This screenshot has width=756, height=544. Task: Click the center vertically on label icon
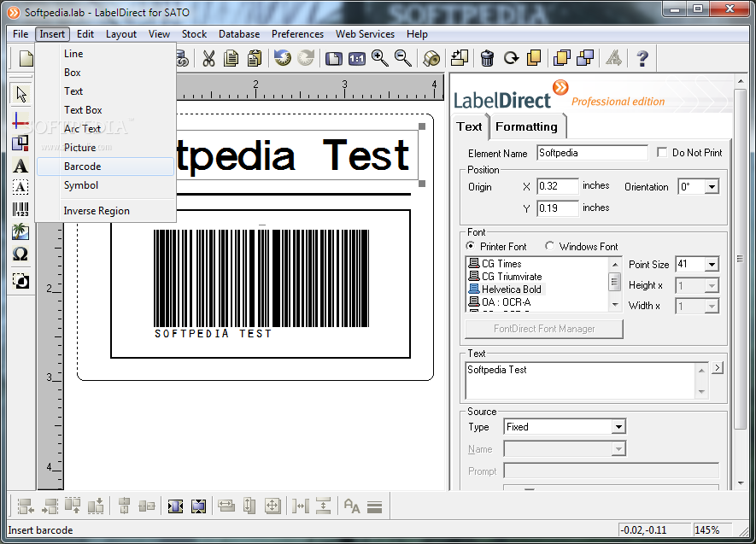pyautogui.click(x=198, y=506)
